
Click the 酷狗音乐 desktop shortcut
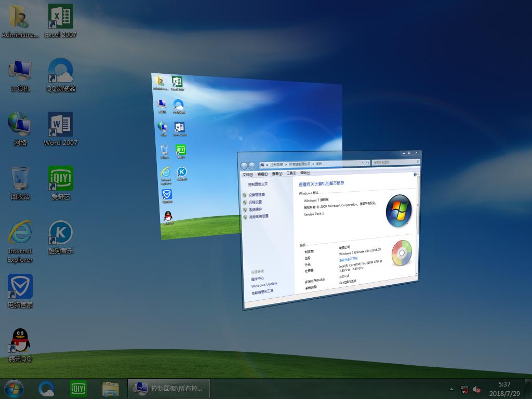click(x=60, y=236)
